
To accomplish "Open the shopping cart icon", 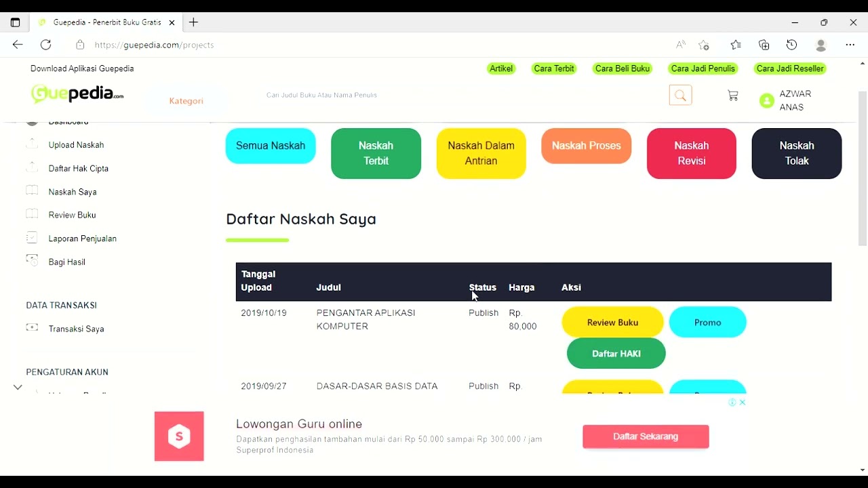I will [x=732, y=96].
